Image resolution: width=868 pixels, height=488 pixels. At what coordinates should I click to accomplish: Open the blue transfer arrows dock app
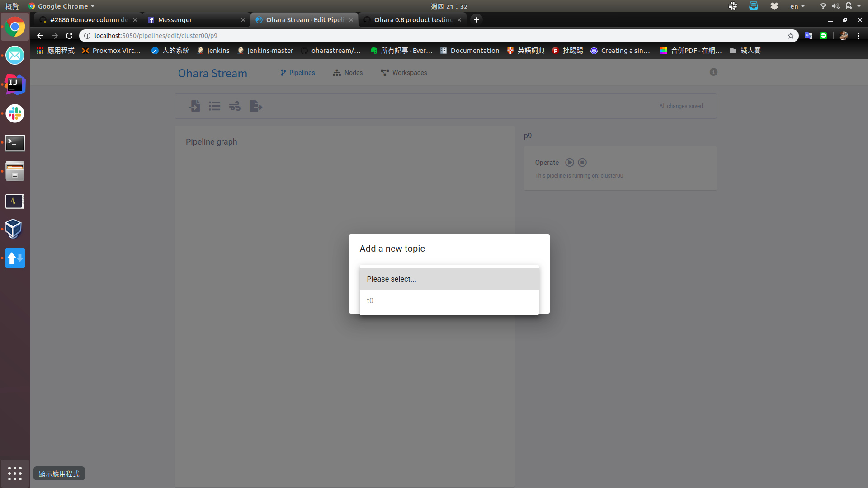pyautogui.click(x=15, y=258)
